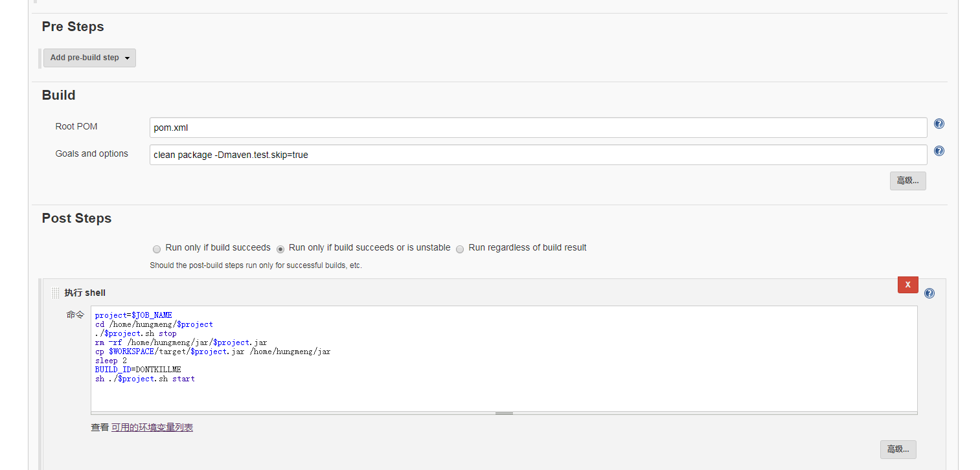Image resolution: width=980 pixels, height=470 pixels.
Task: Click the Goals and options input field
Action: pos(538,155)
